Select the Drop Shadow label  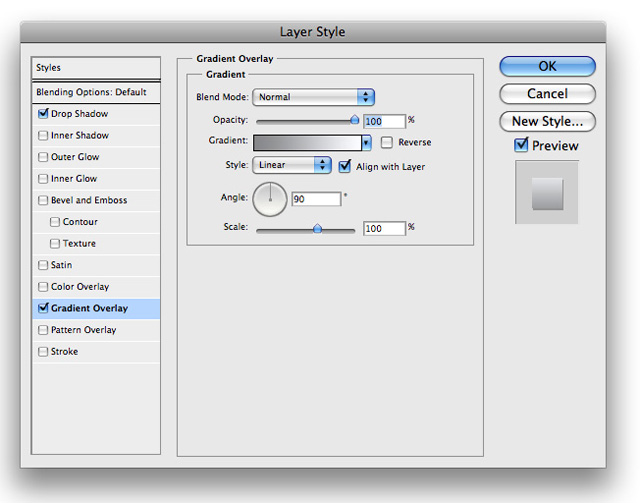[x=80, y=114]
